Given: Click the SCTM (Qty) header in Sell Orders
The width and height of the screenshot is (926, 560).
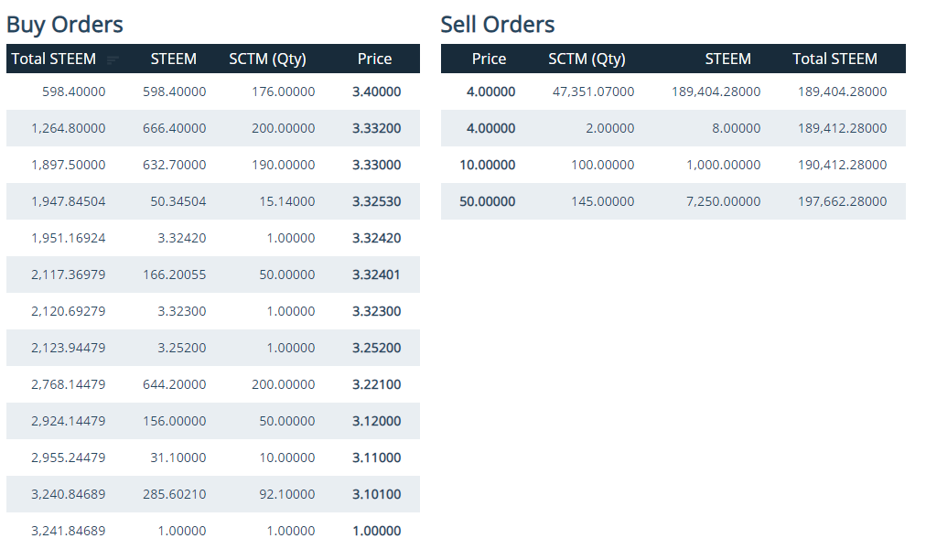Looking at the screenshot, I should [587, 59].
